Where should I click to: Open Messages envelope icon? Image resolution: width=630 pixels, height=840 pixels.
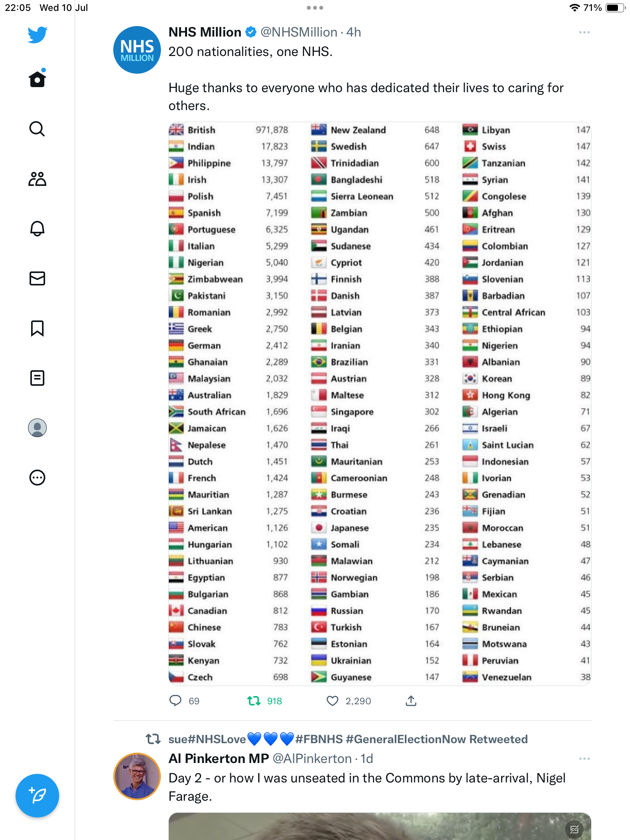click(37, 278)
